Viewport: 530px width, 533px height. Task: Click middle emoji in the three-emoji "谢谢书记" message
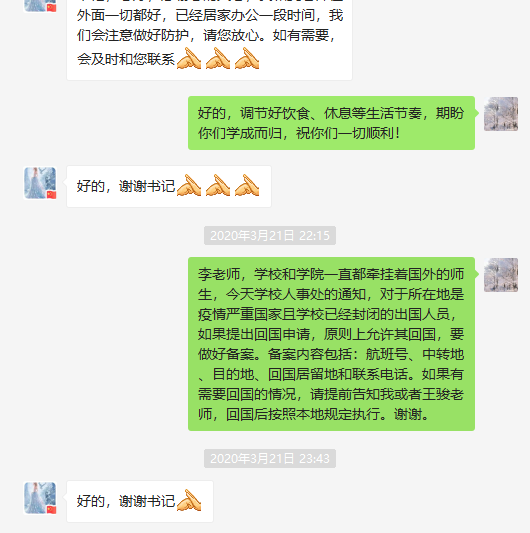[x=218, y=185]
